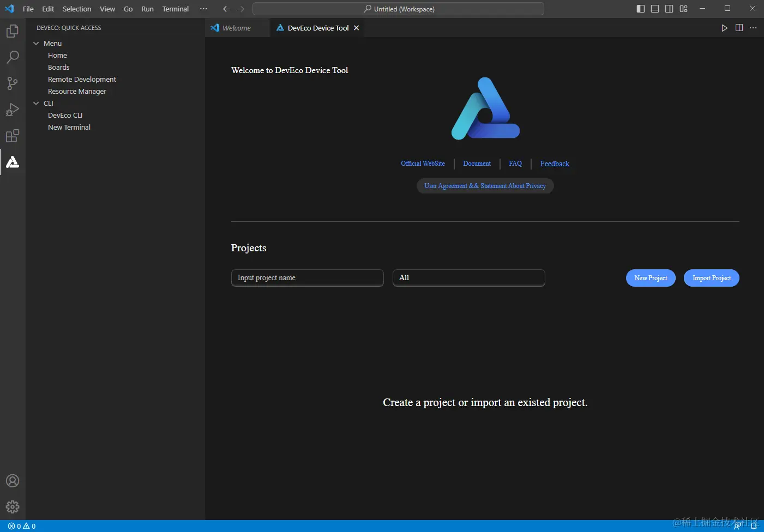This screenshot has height=532, width=764.
Task: Open the more menus ellipsis in menu bar
Action: (x=203, y=9)
